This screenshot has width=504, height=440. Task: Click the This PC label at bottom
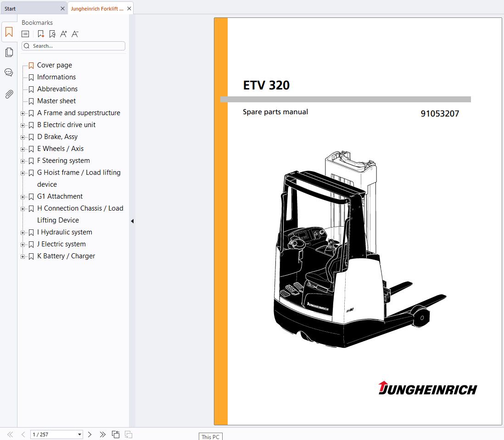coord(211,437)
